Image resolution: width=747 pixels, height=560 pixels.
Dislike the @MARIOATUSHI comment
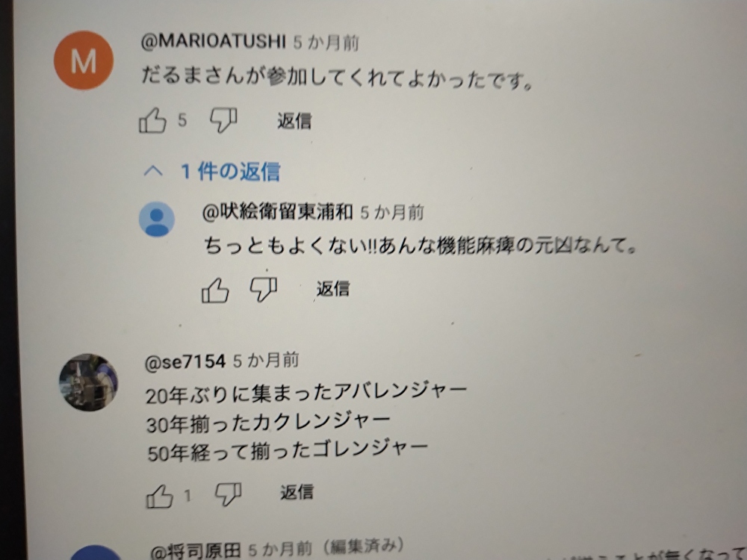(223, 120)
